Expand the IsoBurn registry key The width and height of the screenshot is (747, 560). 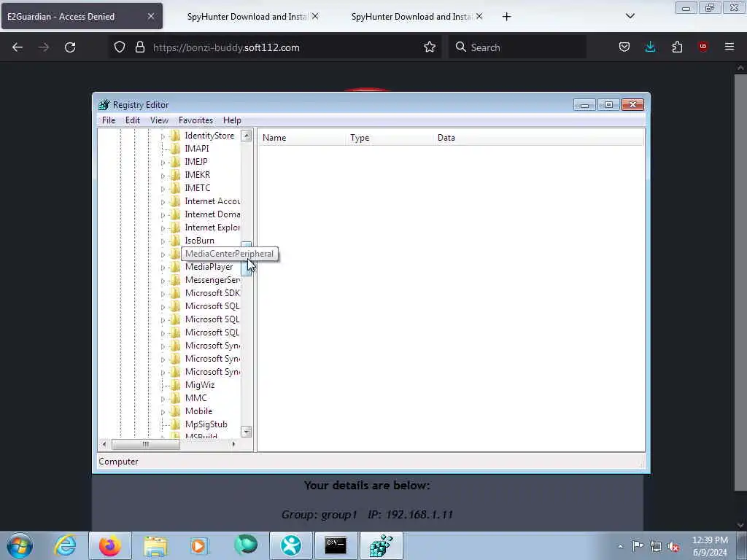click(x=163, y=241)
